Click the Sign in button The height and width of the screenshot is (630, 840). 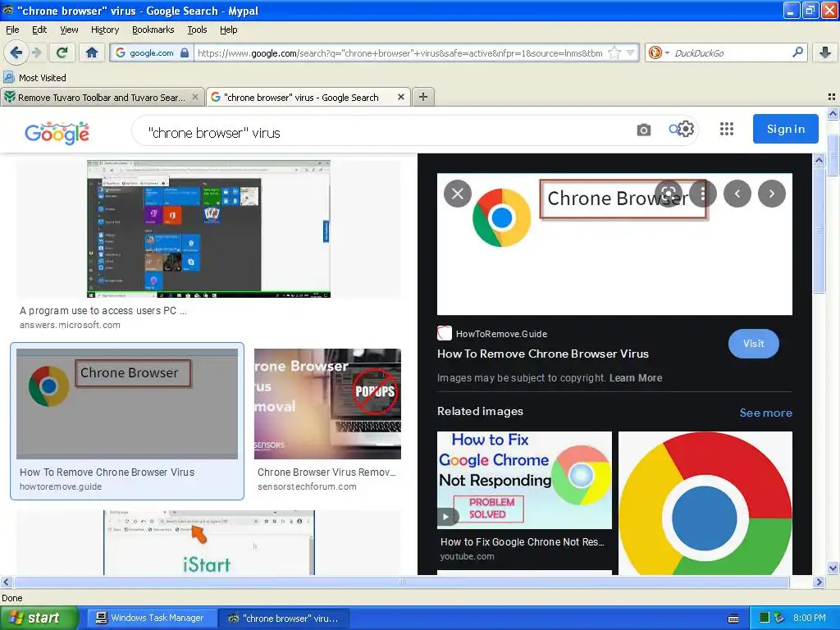tap(785, 129)
